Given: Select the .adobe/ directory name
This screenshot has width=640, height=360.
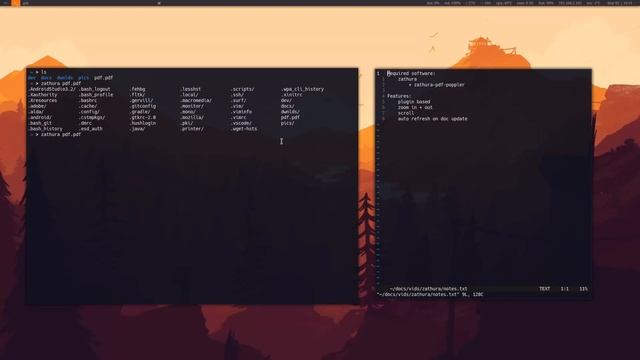Looking at the screenshot, I should (37, 106).
